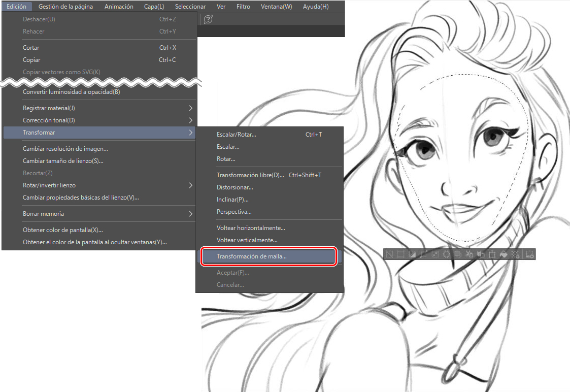Click the New tone dotted icon
The height and width of the screenshot is (392, 570).
coord(515,254)
